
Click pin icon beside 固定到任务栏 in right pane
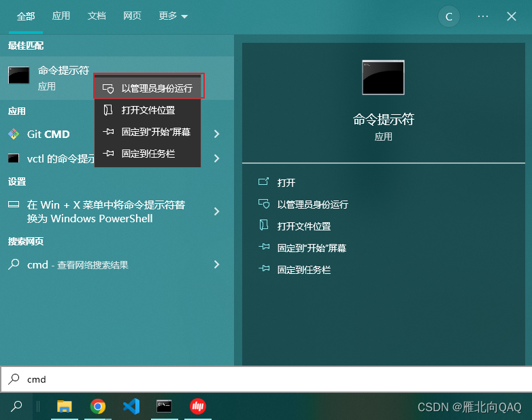264,268
